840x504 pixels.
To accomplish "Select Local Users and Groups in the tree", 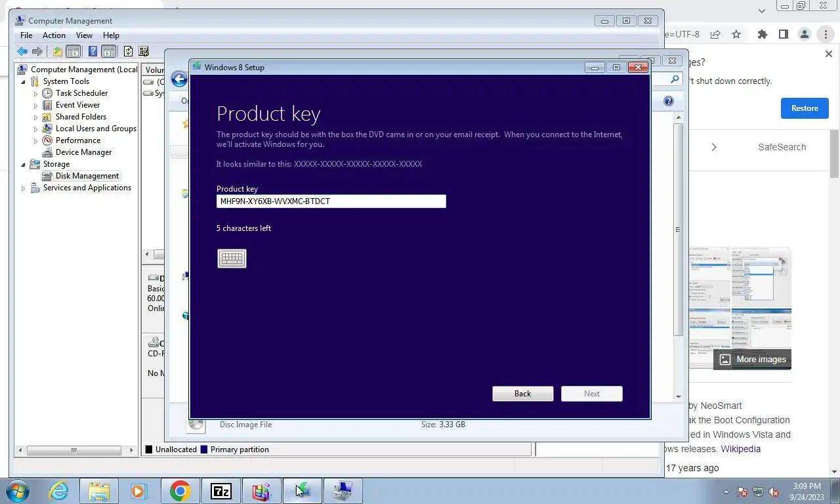I will [x=96, y=129].
